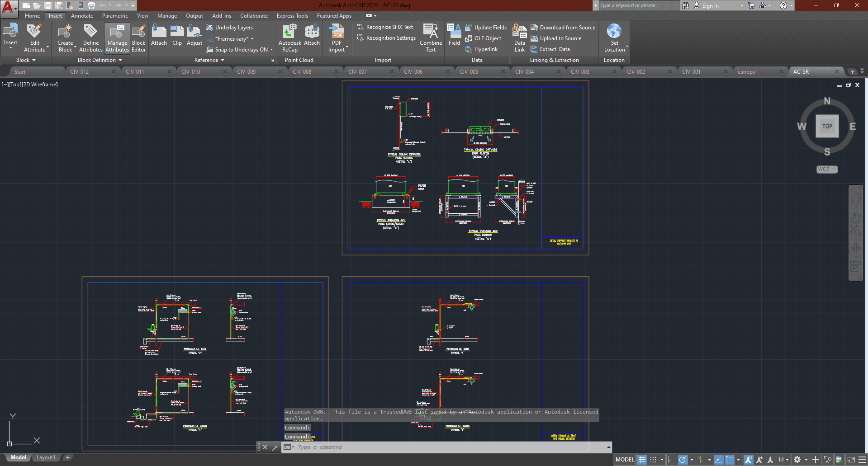Click Extract Data button

click(555, 49)
